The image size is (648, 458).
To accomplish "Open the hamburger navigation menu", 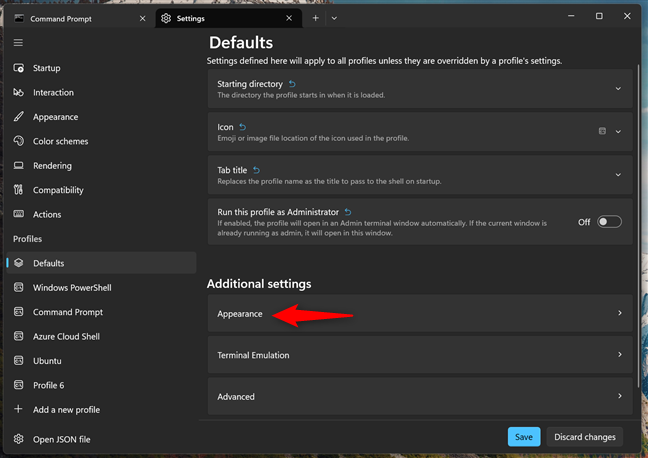I will [18, 43].
